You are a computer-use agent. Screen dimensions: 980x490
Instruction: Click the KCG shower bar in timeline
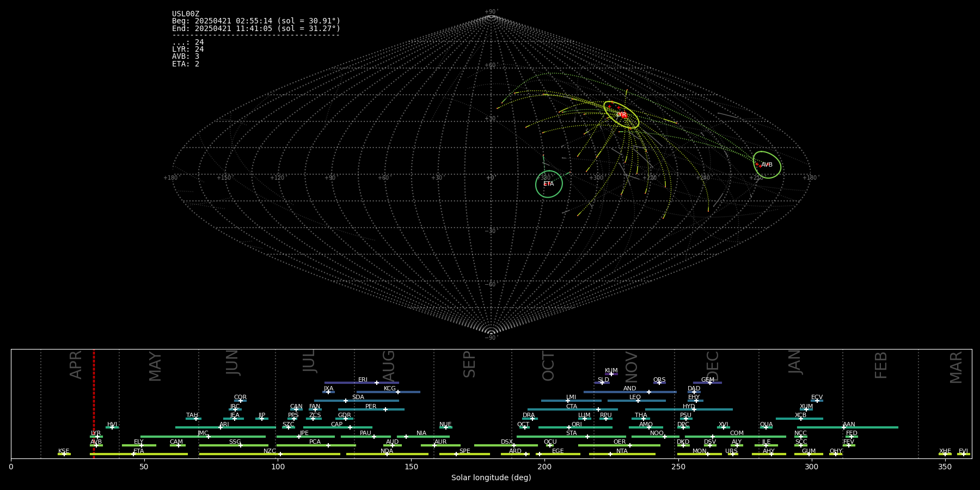[388, 392]
